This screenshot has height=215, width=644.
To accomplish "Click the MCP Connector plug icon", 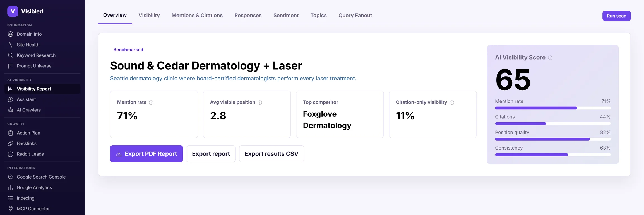I will (11, 209).
